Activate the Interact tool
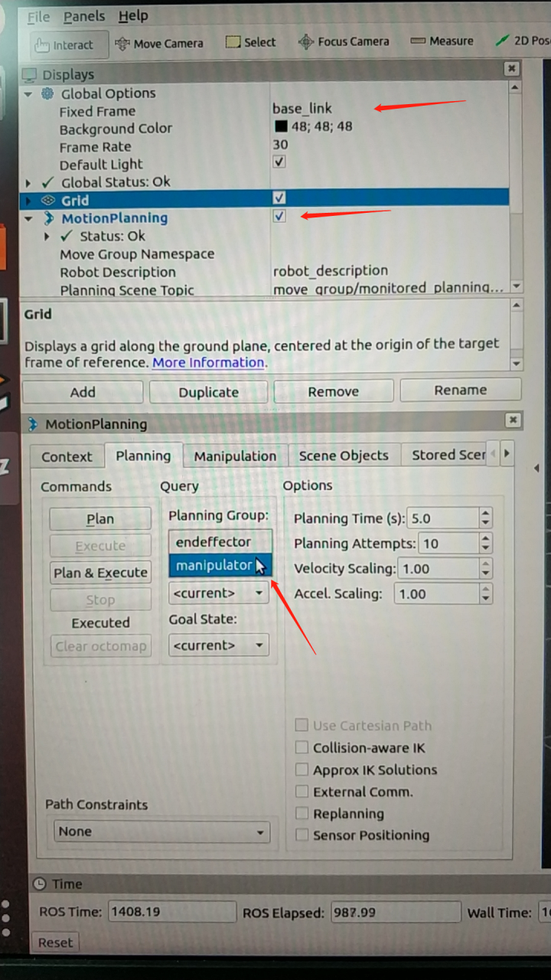 65,44
